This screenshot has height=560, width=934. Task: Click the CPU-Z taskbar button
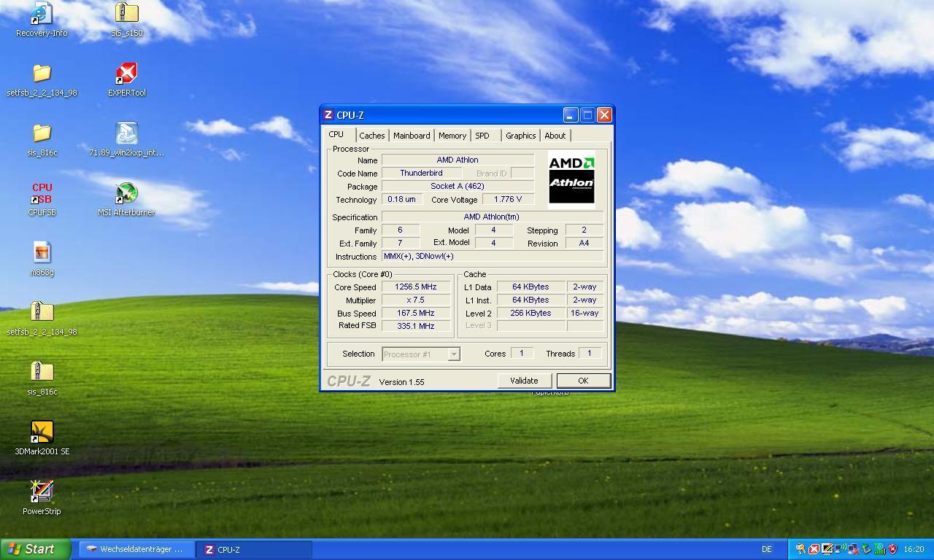point(255,549)
